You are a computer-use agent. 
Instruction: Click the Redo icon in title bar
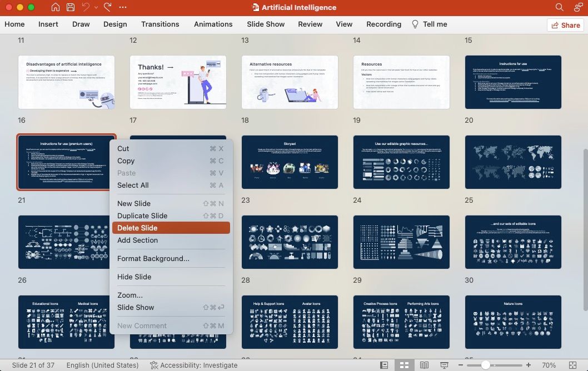107,7
